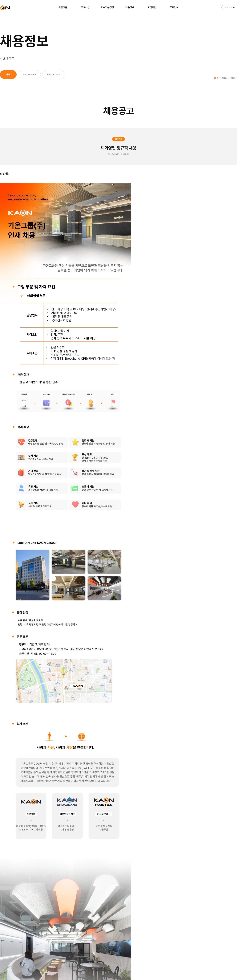Click the 우대조건 table row label
This screenshot has height=980, width=237.
(x=32, y=353)
